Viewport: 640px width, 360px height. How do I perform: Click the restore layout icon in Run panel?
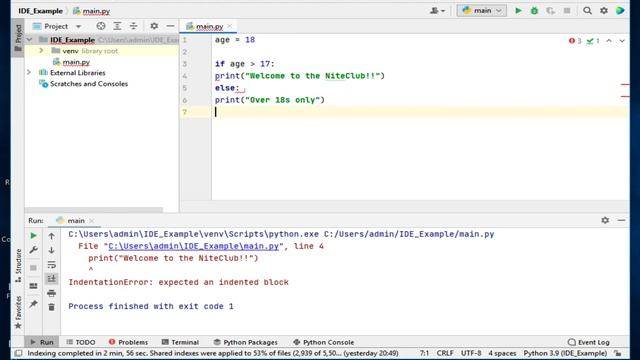point(33,286)
